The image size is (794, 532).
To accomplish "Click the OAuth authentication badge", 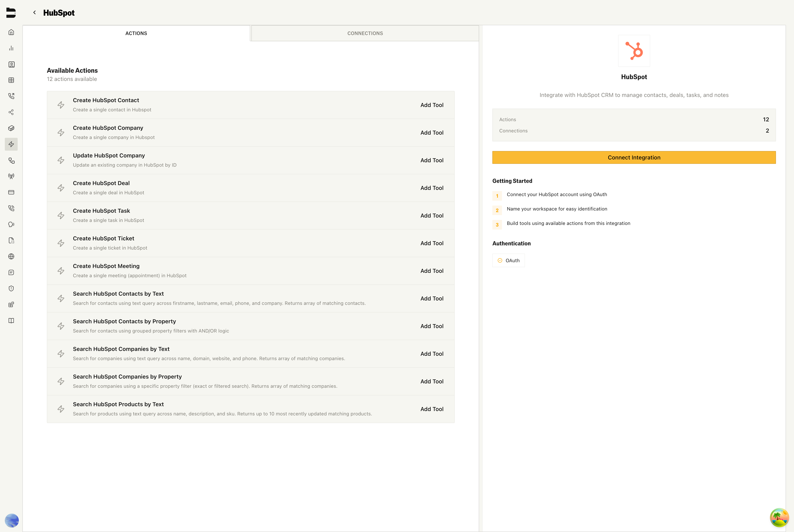I will point(508,261).
